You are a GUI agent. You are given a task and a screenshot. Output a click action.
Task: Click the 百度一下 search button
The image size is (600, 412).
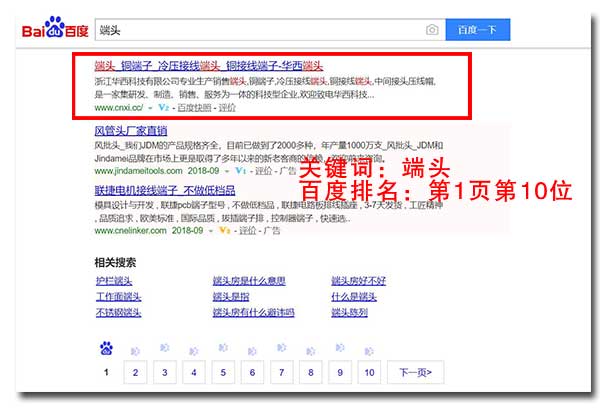tap(478, 29)
